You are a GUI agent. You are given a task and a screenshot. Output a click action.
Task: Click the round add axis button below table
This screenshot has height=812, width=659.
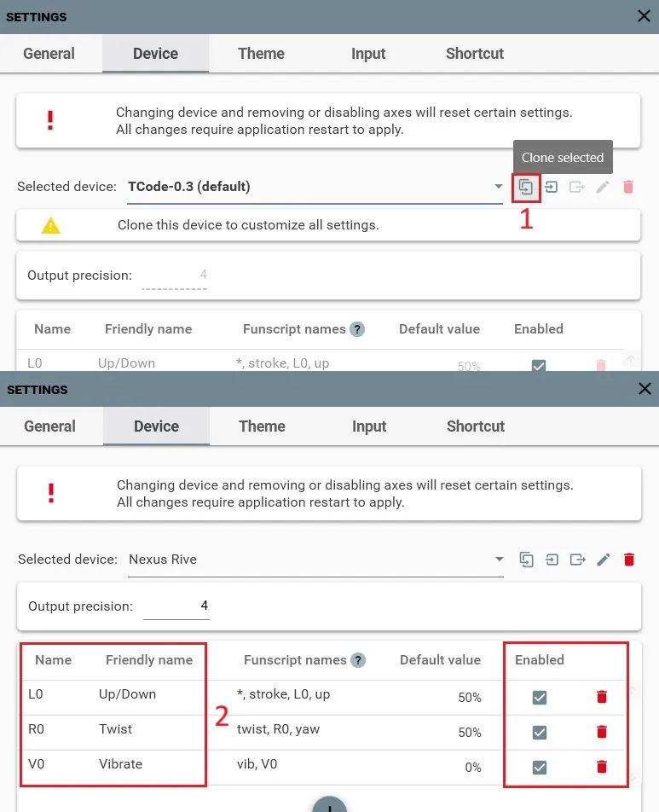tap(329, 804)
